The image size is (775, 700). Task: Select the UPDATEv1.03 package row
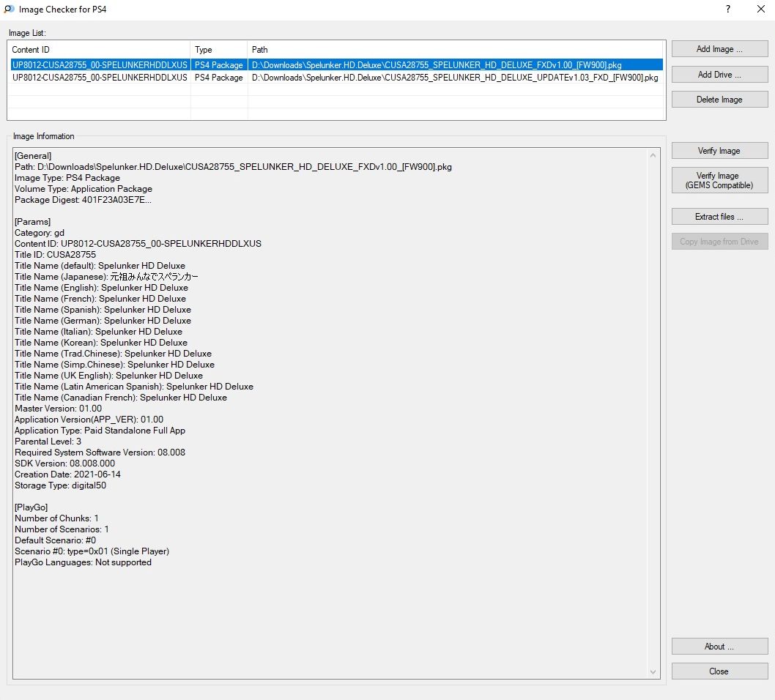(x=337, y=78)
